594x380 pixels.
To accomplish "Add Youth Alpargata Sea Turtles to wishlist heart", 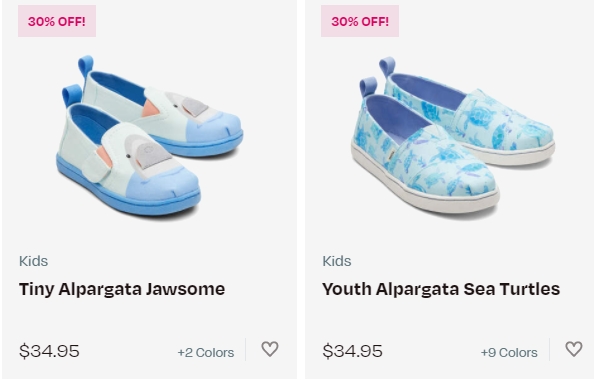I will coord(574,349).
